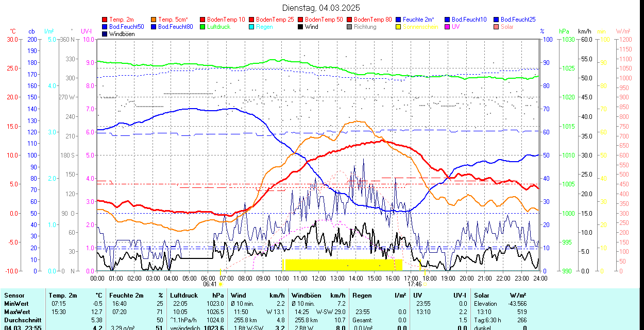Click the red Temp. 2m legend swatch
This screenshot has width=644, height=330.
[x=105, y=20]
